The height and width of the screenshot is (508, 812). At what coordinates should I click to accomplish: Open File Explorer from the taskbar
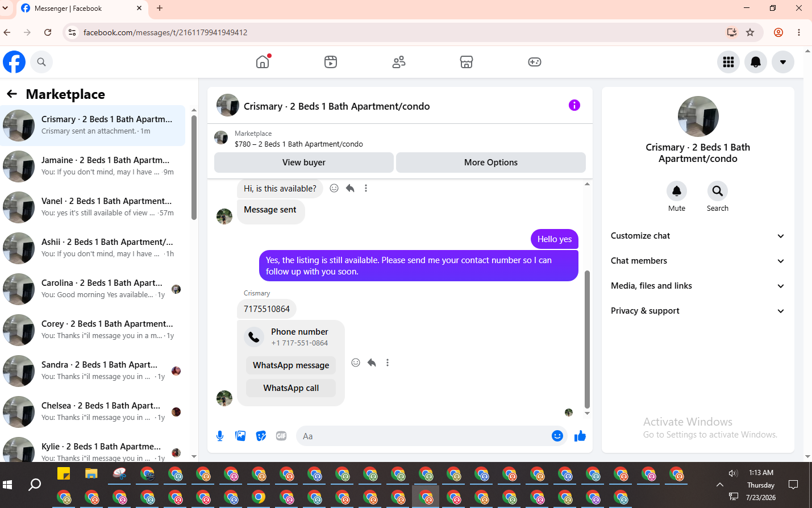[91, 473]
